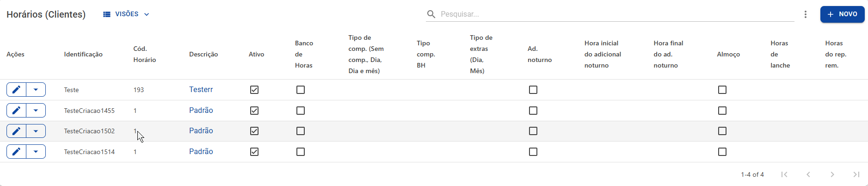Click the Novo button
The image size is (868, 186).
coord(842,14)
